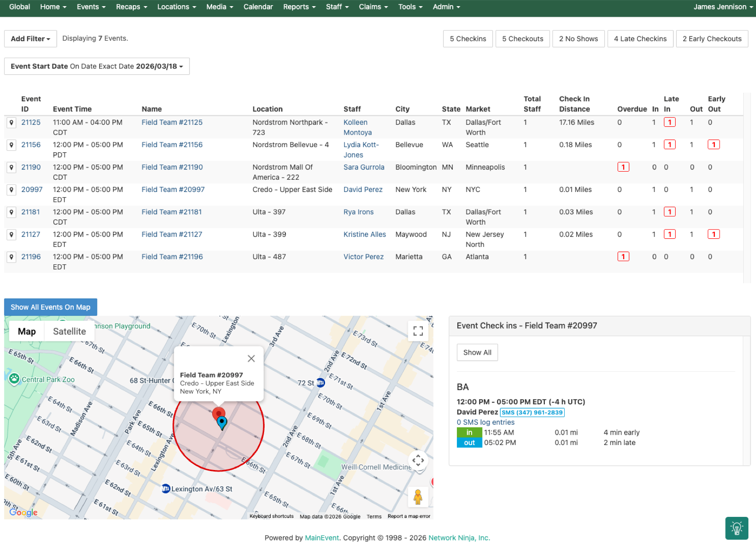Open the Add Filter dropdown
Viewport: 756px width, 550px height.
coord(30,39)
